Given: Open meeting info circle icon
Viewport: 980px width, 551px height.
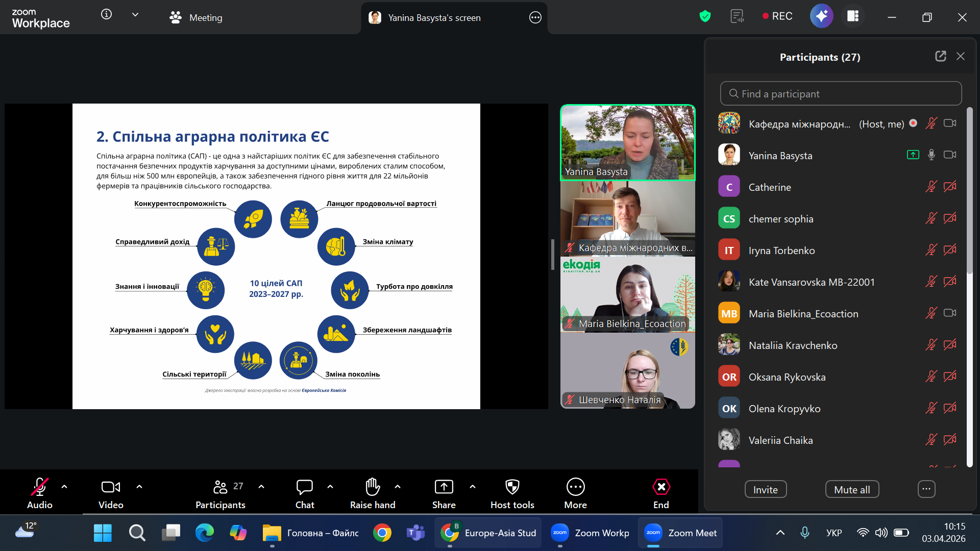Looking at the screenshot, I should pos(106,14).
